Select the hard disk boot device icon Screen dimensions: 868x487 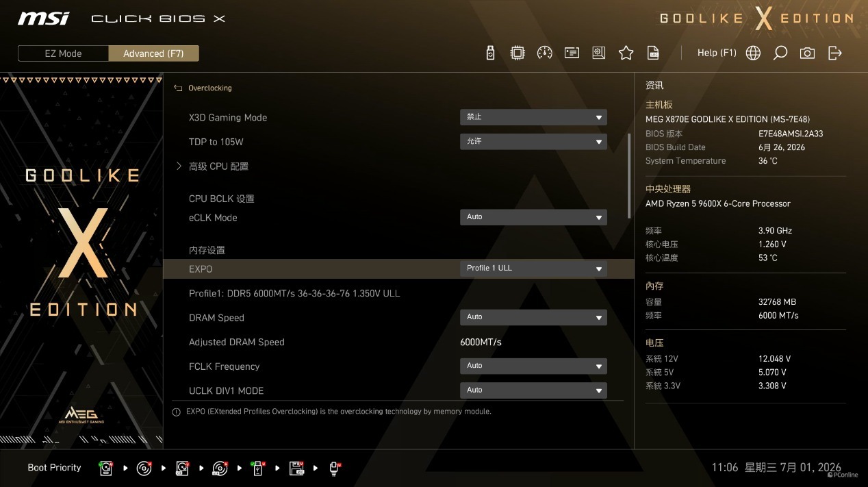pos(106,468)
